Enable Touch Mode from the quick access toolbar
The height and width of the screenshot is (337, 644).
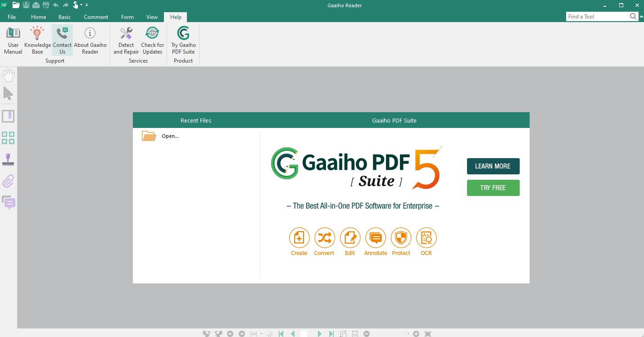pos(75,5)
